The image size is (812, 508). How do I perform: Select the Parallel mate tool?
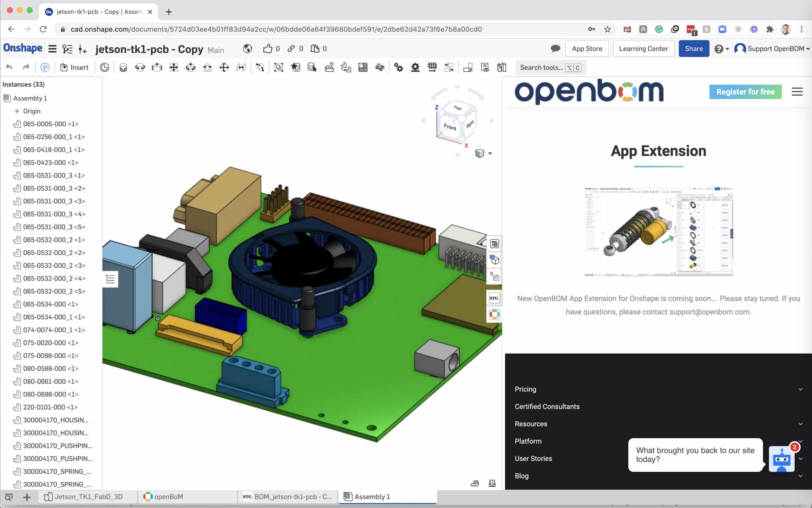[241, 68]
